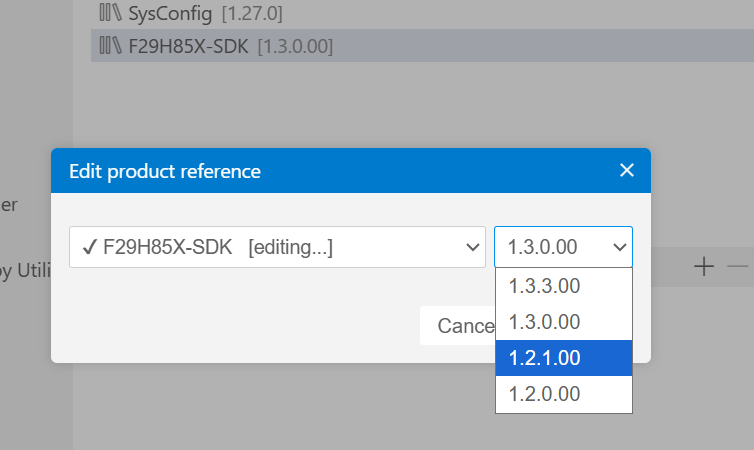
Task: Collapse the 1.3.0.00 version dropdown
Action: tap(563, 247)
